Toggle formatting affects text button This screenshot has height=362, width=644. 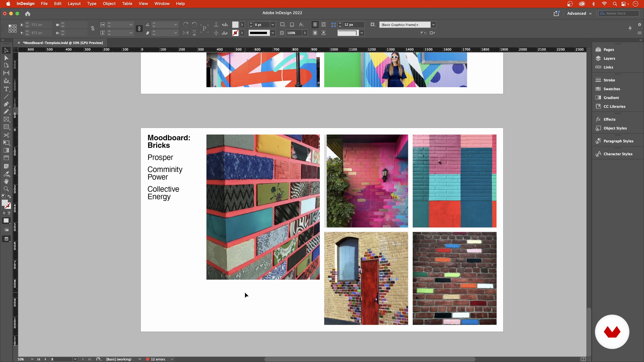9,213
